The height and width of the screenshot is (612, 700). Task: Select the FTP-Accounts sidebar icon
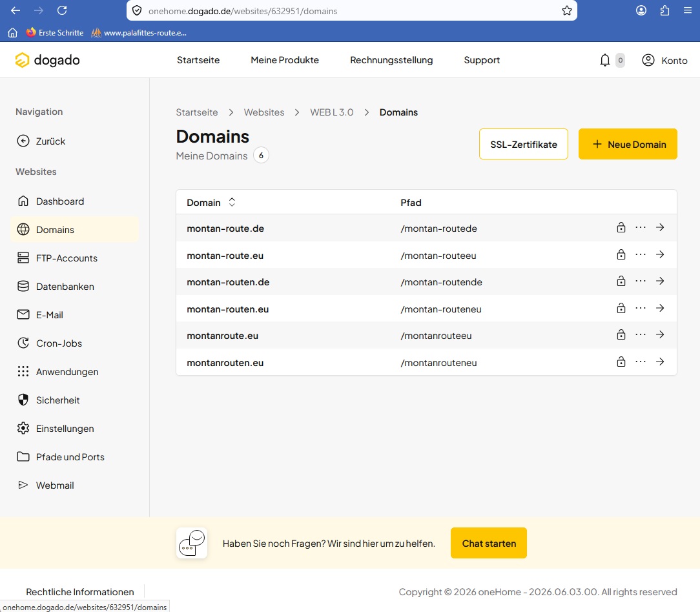click(23, 258)
